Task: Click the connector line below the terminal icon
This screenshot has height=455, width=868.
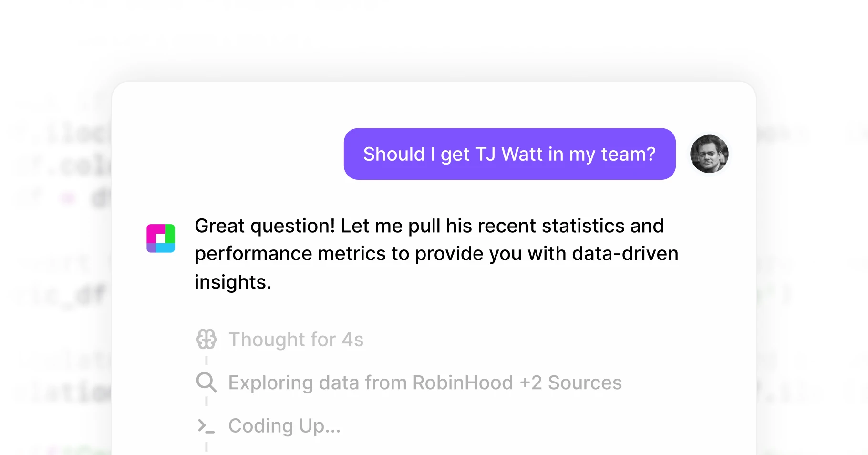Action: coord(207,446)
